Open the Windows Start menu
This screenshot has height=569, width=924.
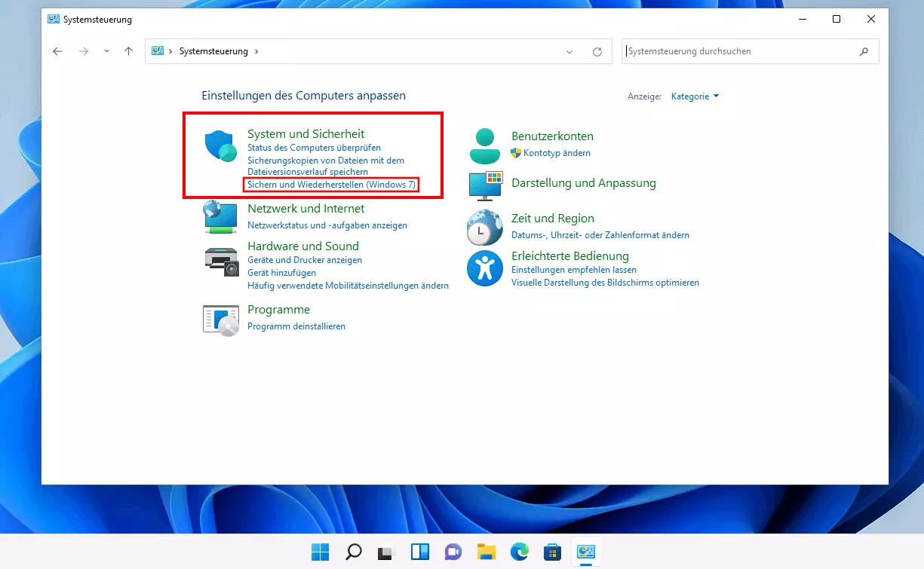pyautogui.click(x=320, y=552)
